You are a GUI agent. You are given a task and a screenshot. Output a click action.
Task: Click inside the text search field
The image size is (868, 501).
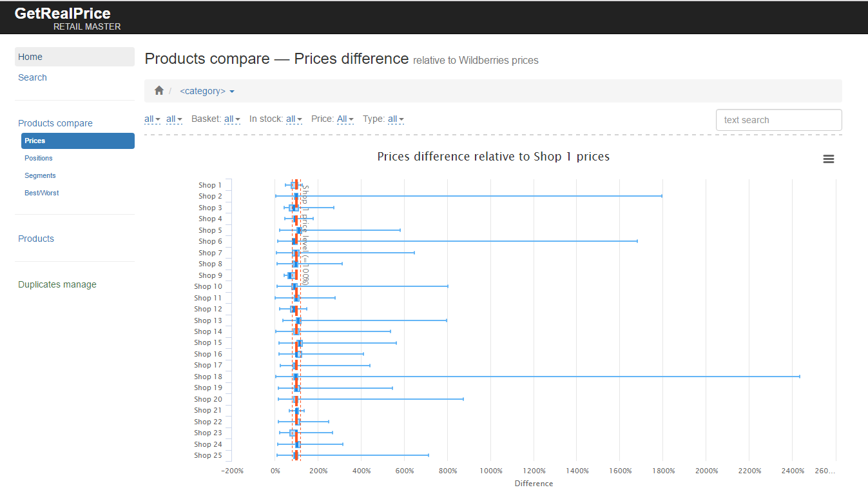[778, 120]
